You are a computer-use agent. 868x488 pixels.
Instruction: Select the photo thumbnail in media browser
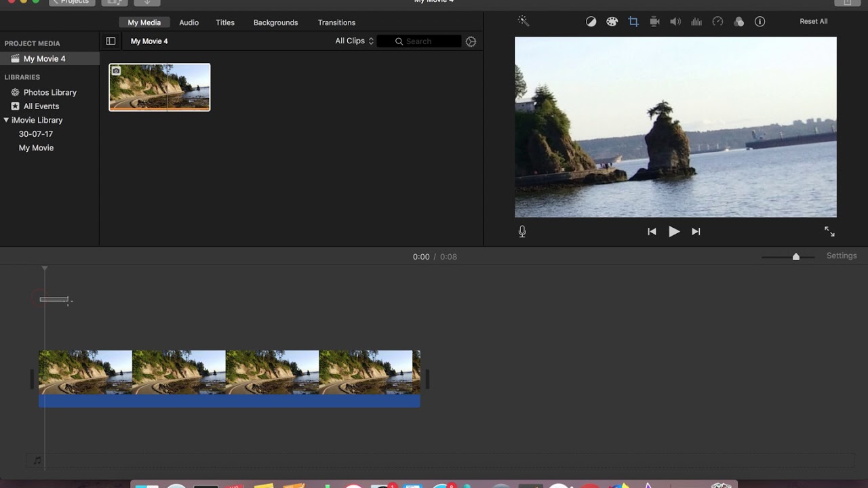[159, 87]
